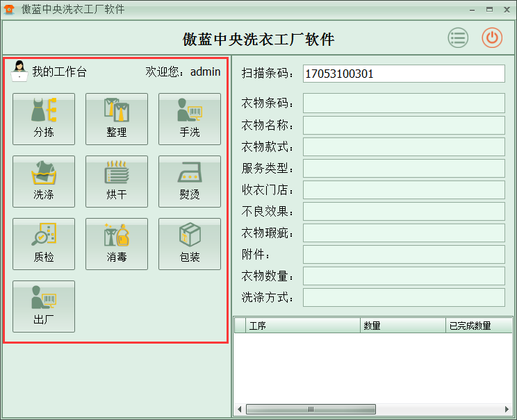Select the 质检 quality inspection icon

point(43,244)
